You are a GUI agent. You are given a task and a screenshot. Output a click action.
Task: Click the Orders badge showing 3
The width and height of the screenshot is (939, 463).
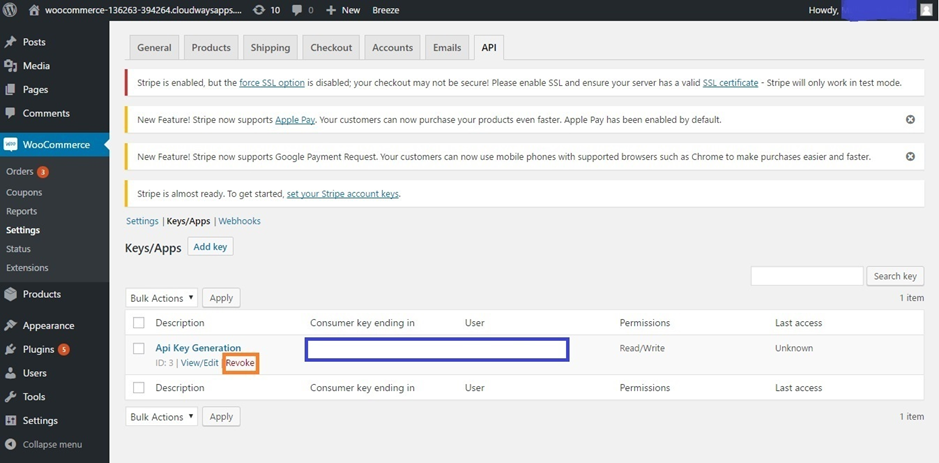coord(43,172)
